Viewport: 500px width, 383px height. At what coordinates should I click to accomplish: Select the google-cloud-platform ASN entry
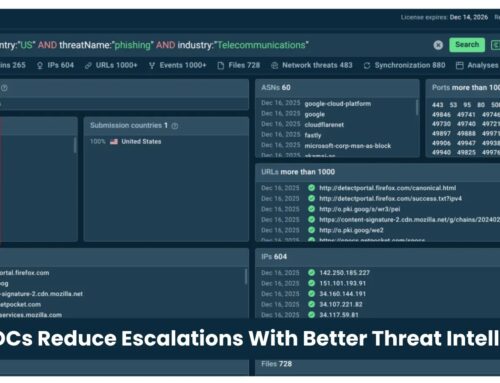click(337, 104)
